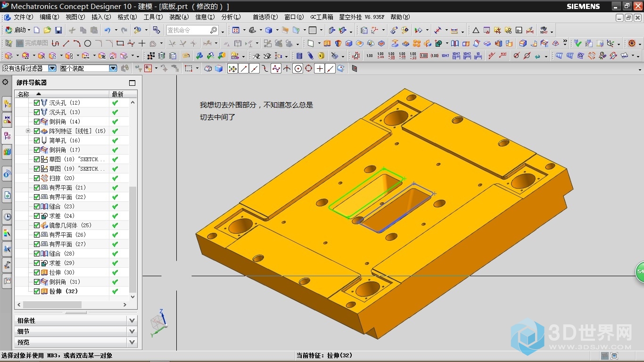Screen dimensions: 644x362
Task: Open dropdown arrow beside 10H7 toolbar icon
Action: (552, 31)
